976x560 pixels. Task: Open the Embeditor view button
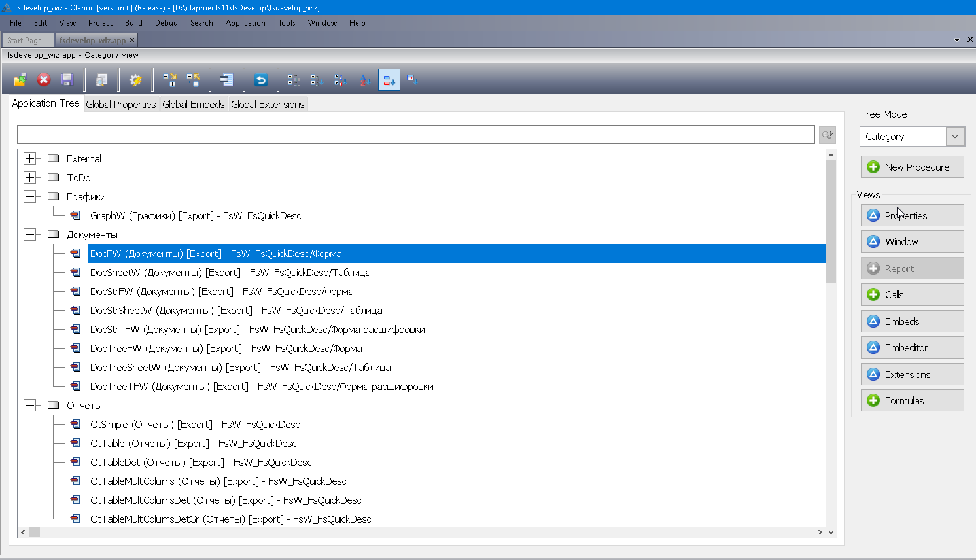click(x=912, y=348)
